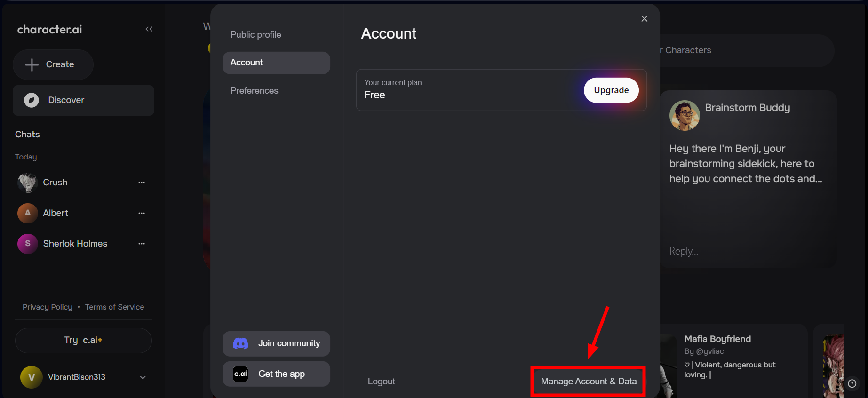Click the By @yvliac creator link

click(704, 351)
